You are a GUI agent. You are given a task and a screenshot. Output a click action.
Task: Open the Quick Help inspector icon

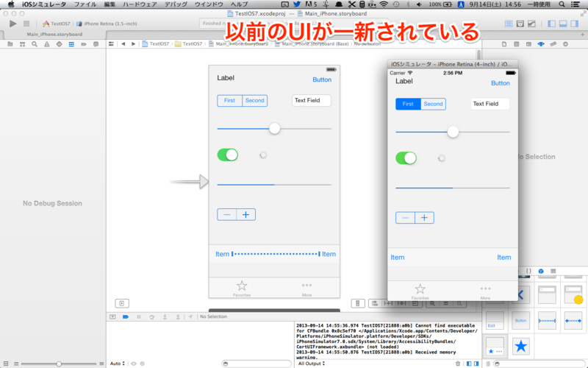517,44
